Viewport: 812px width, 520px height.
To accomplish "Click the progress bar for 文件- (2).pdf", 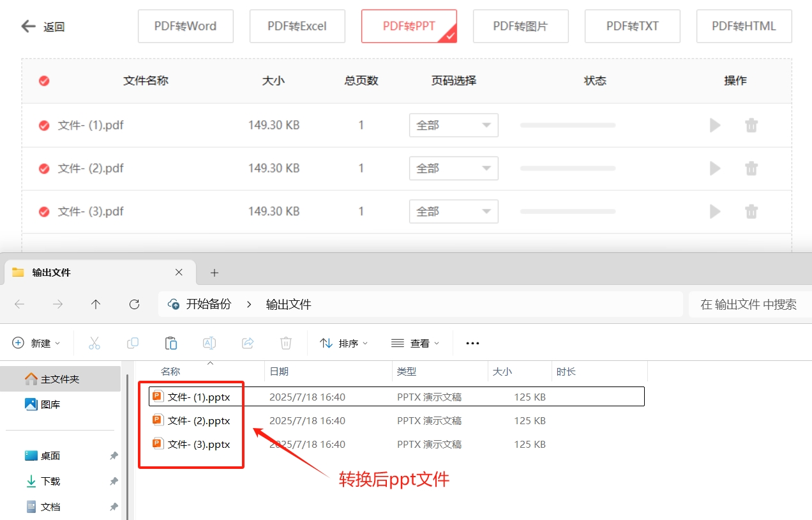I will tap(567, 168).
